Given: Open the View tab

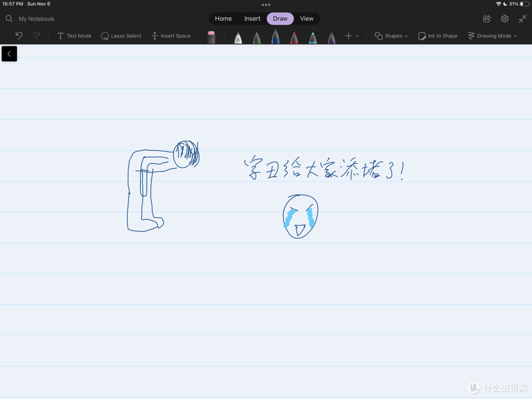Looking at the screenshot, I should point(307,19).
